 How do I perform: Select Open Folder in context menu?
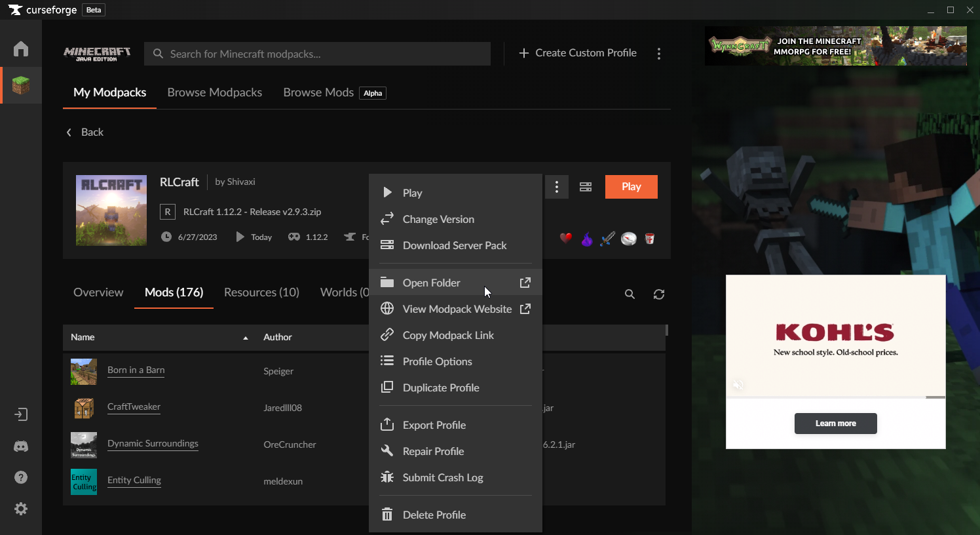point(455,283)
